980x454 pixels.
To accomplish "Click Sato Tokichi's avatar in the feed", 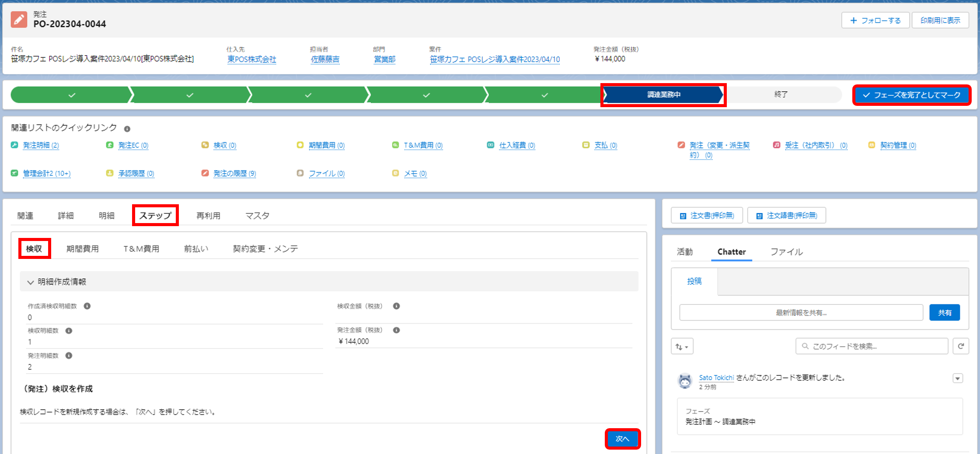I will click(685, 381).
